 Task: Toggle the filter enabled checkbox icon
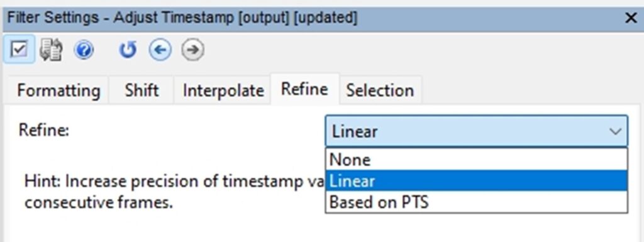pos(19,50)
